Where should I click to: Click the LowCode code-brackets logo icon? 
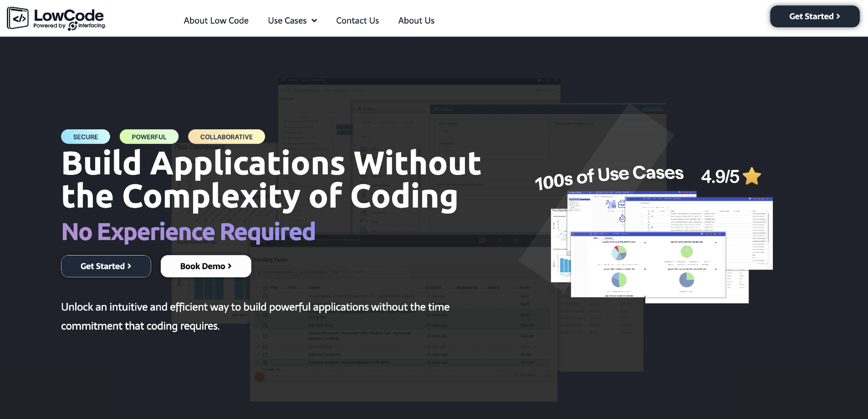pos(18,17)
